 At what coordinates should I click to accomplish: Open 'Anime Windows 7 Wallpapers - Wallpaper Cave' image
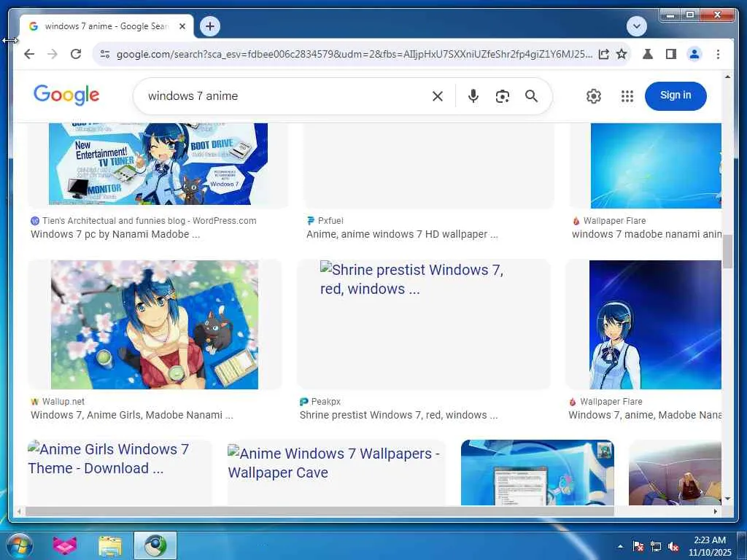click(336, 472)
